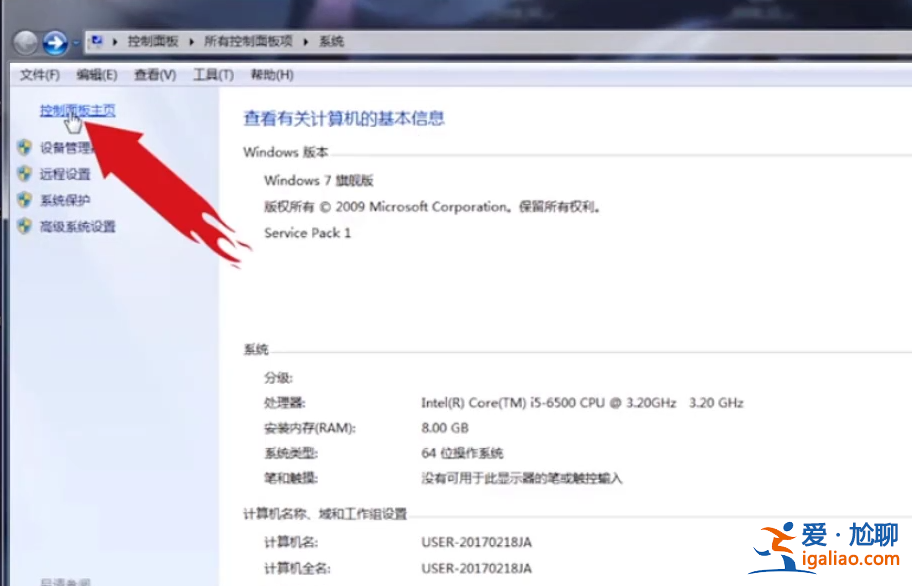Click the shield icon next to 设备管理器

click(24, 148)
